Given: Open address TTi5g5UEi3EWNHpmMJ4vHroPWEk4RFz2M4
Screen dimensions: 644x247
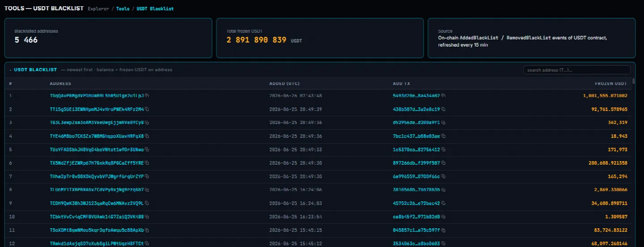Looking at the screenshot, I should (x=97, y=109).
